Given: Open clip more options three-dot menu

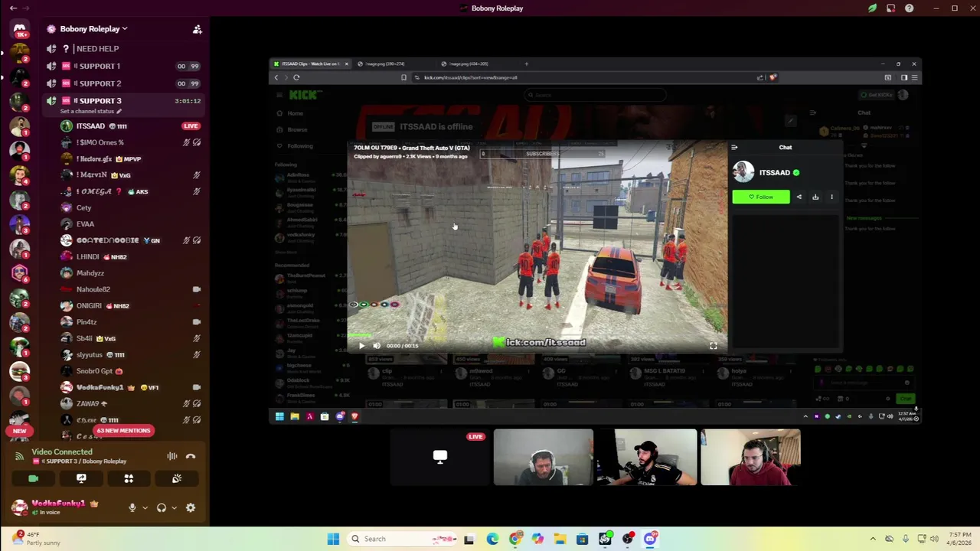Looking at the screenshot, I should pos(831,197).
